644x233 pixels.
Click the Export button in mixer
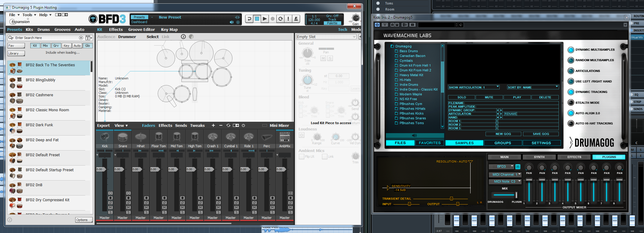[x=104, y=125]
